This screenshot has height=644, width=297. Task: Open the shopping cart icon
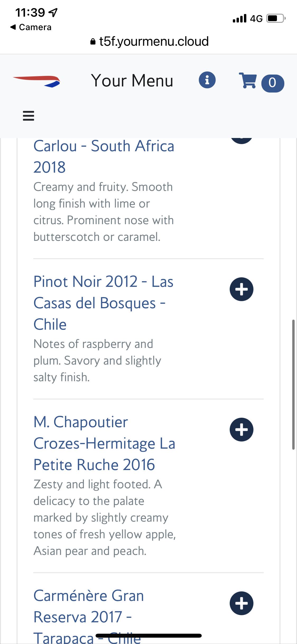[x=248, y=80]
